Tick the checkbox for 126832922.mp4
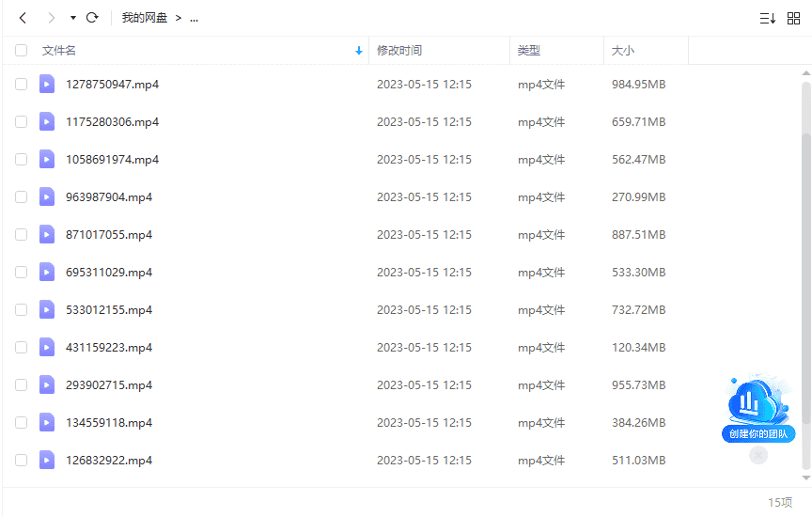This screenshot has height=517, width=812. pos(22,461)
